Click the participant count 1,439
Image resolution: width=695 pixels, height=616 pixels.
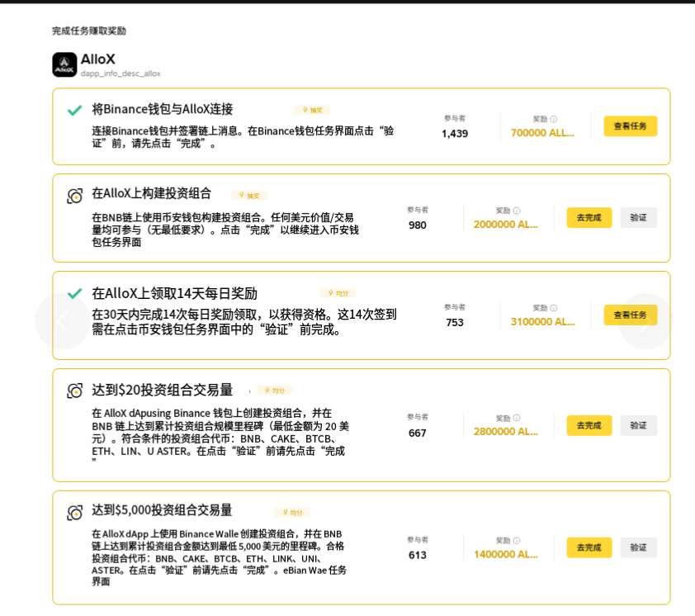(455, 134)
